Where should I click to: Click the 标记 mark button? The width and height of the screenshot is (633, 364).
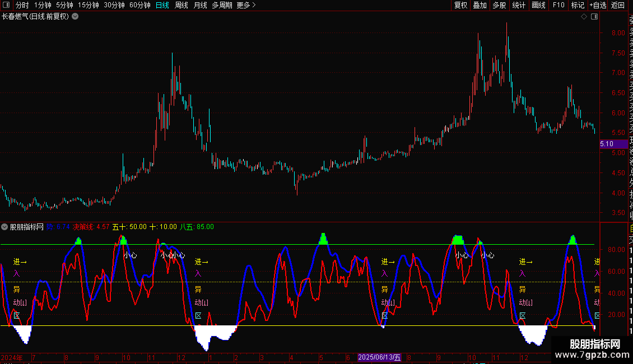(x=578, y=5)
